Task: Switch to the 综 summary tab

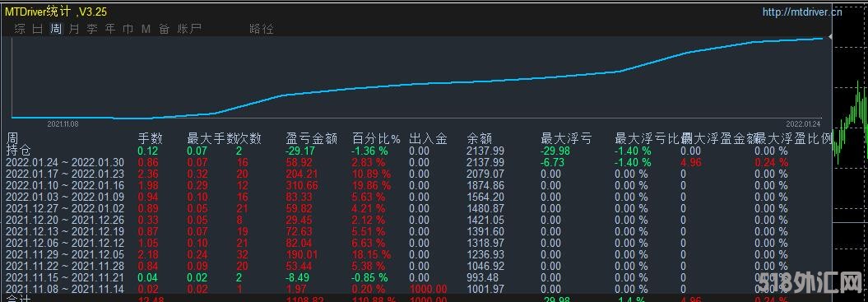Action: click(x=20, y=29)
